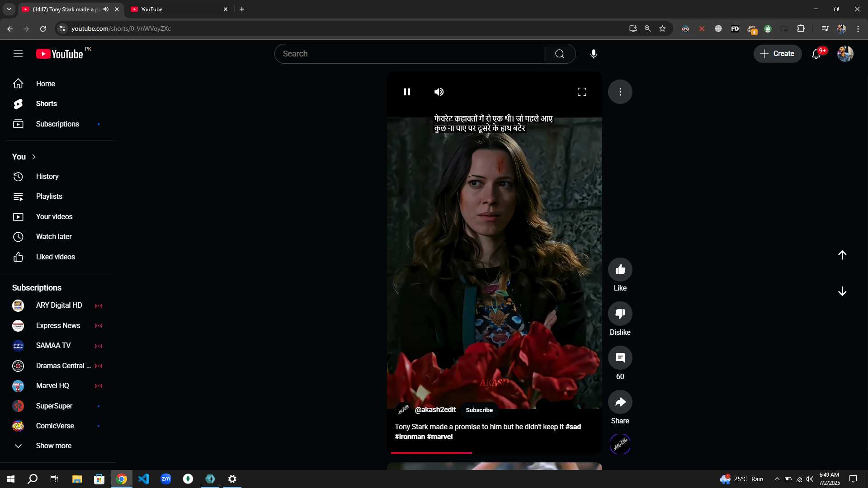This screenshot has width=868, height=488.
Task: Open Liked videos list
Action: [58, 257]
